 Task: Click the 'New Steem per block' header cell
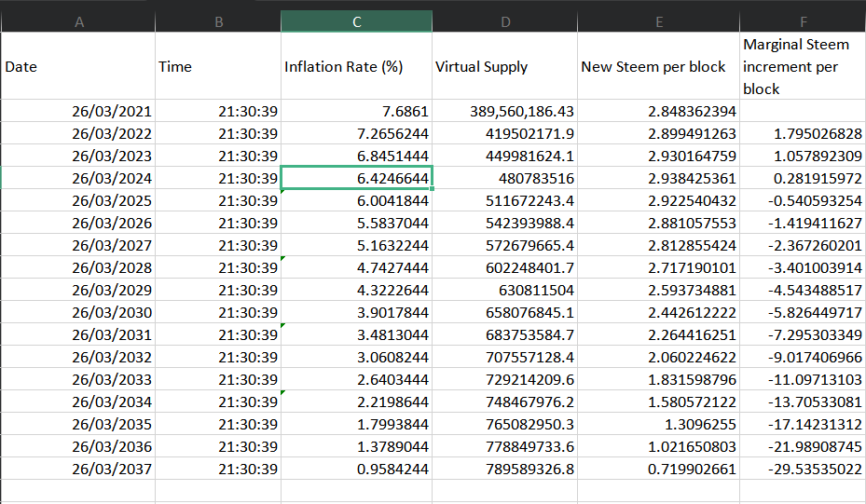click(x=658, y=66)
